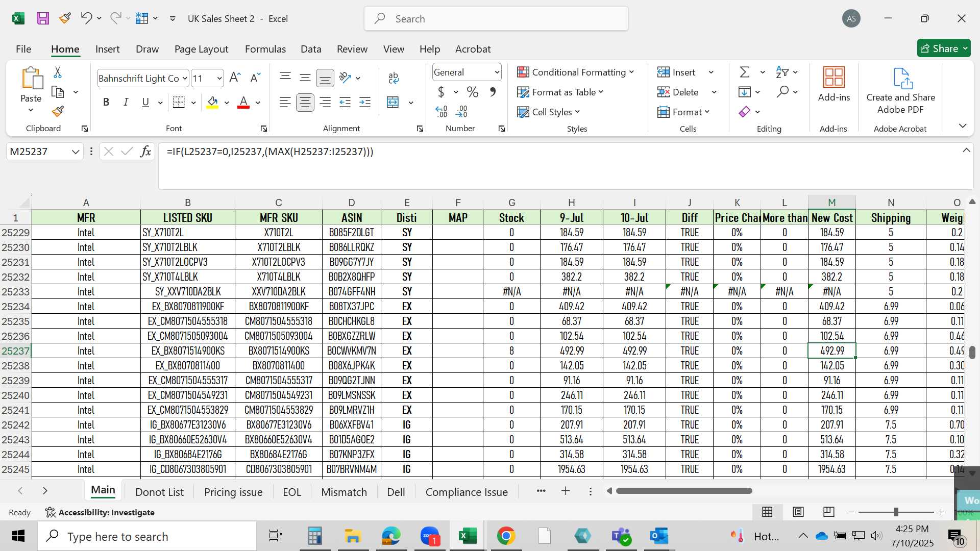The width and height of the screenshot is (980, 551).
Task: Toggle Bottom Align button
Action: point(325,78)
